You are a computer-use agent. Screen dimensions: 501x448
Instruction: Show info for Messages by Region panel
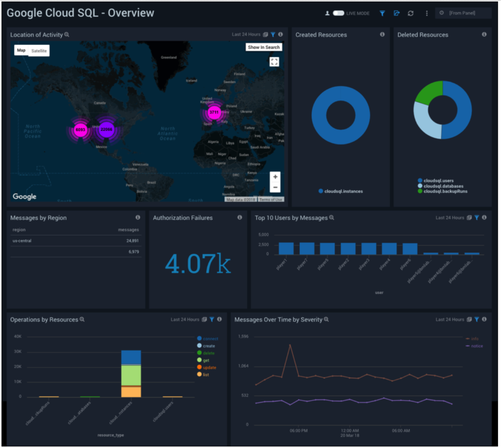tap(137, 217)
